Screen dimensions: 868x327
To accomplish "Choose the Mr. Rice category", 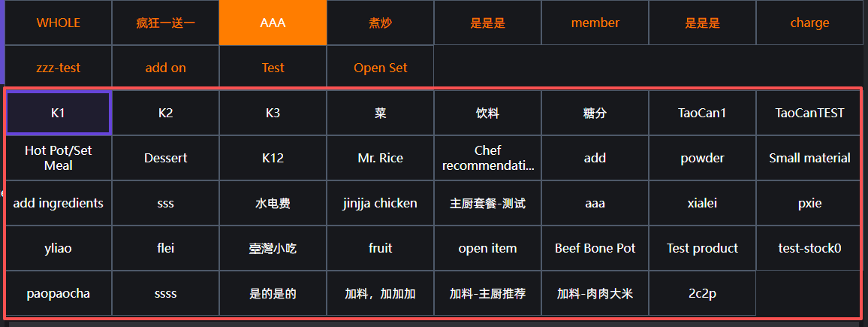I will (x=380, y=158).
